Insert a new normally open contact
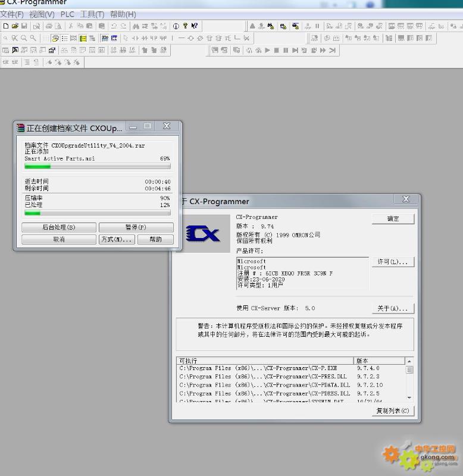The height and width of the screenshot is (476, 463). 135,38
